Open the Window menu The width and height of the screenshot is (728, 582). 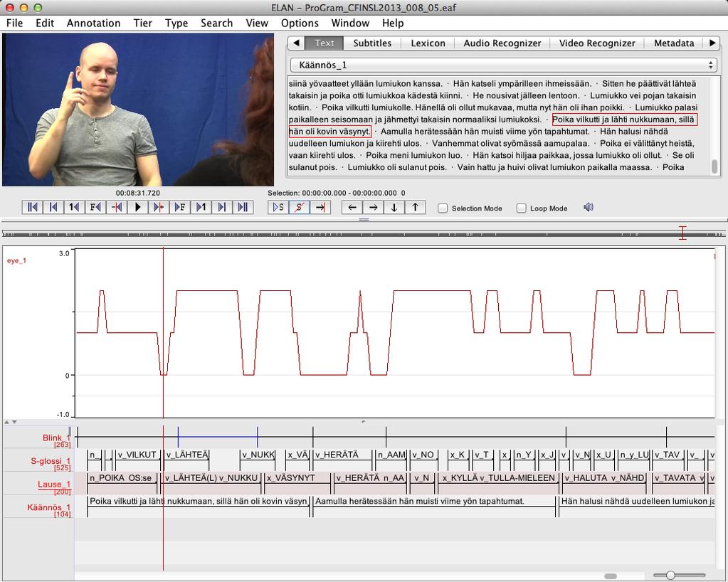tap(350, 23)
